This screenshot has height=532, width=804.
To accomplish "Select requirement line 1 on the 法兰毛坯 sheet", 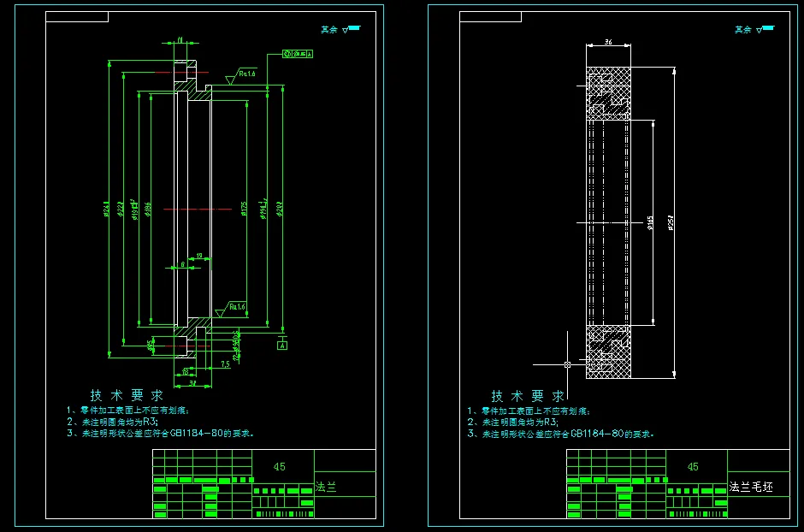I will 529,411.
